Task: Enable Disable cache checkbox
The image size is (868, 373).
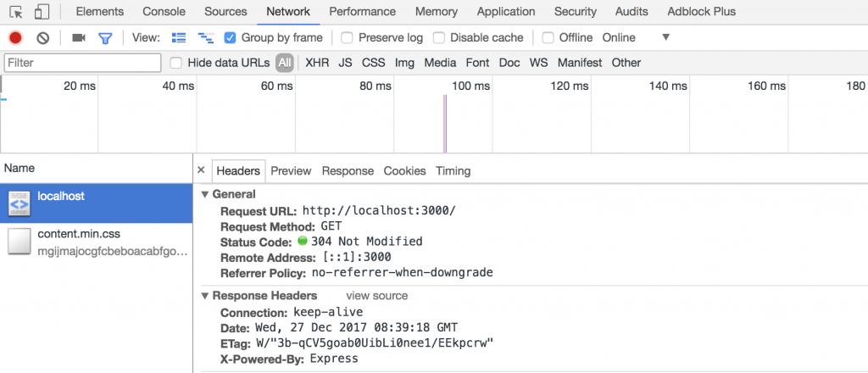Action: [x=439, y=38]
